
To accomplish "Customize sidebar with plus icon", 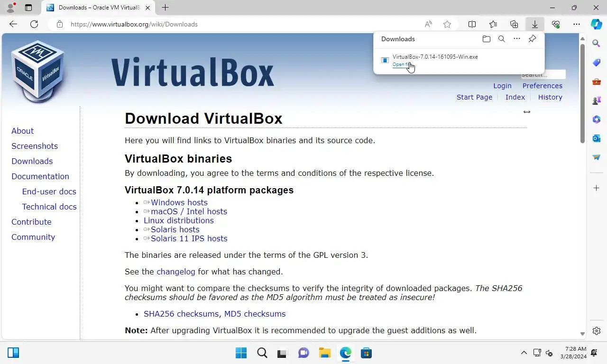I will pyautogui.click(x=597, y=188).
